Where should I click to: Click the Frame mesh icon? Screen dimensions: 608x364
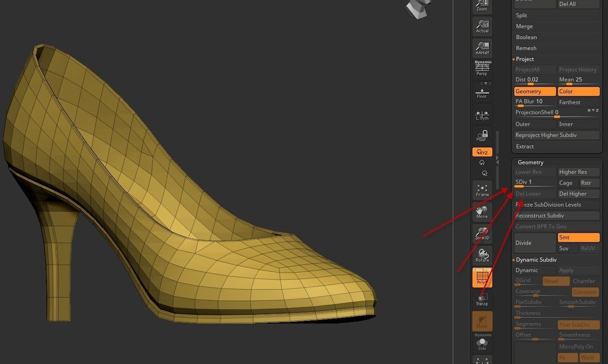pyautogui.click(x=482, y=190)
